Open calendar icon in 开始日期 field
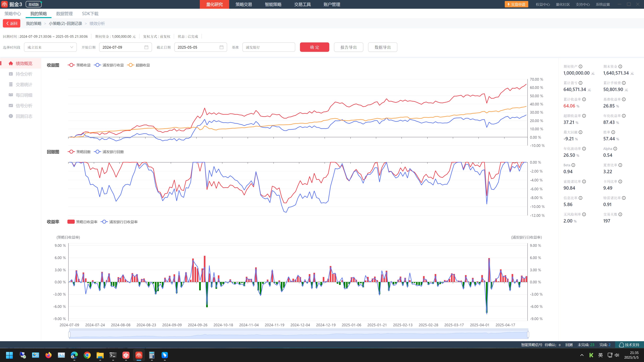644x362 pixels. pos(146,47)
